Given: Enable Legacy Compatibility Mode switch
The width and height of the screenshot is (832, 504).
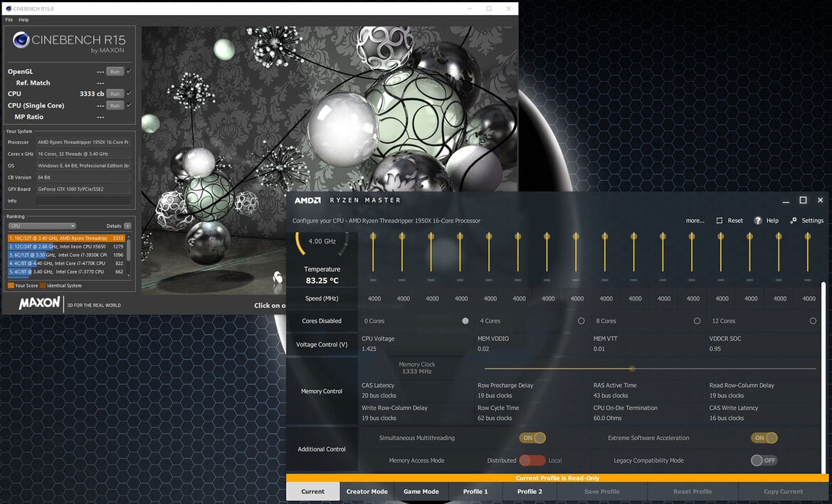Looking at the screenshot, I should click(764, 460).
